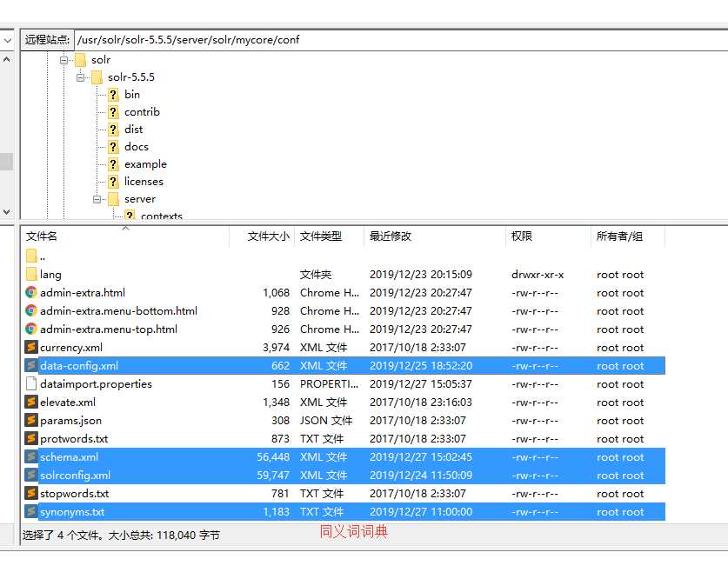The height and width of the screenshot is (579, 728).
Task: Click Sublime icon of stopwords.txt
Action: 31,493
